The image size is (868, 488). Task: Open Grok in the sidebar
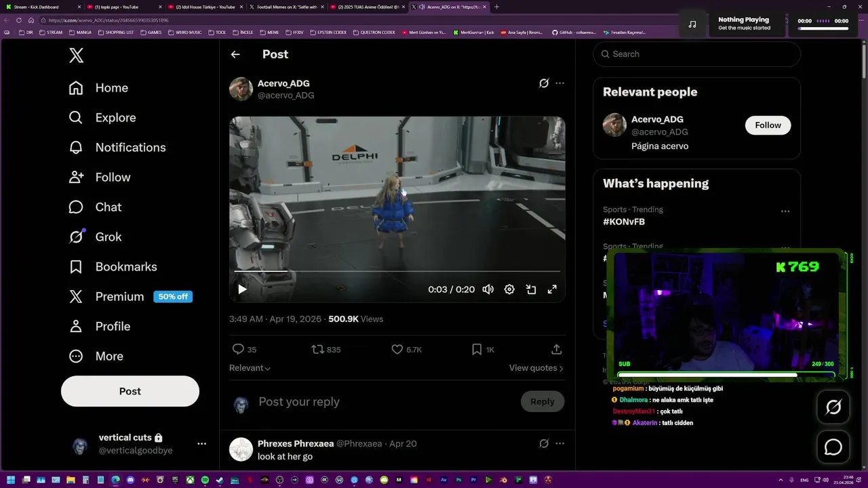(x=95, y=237)
